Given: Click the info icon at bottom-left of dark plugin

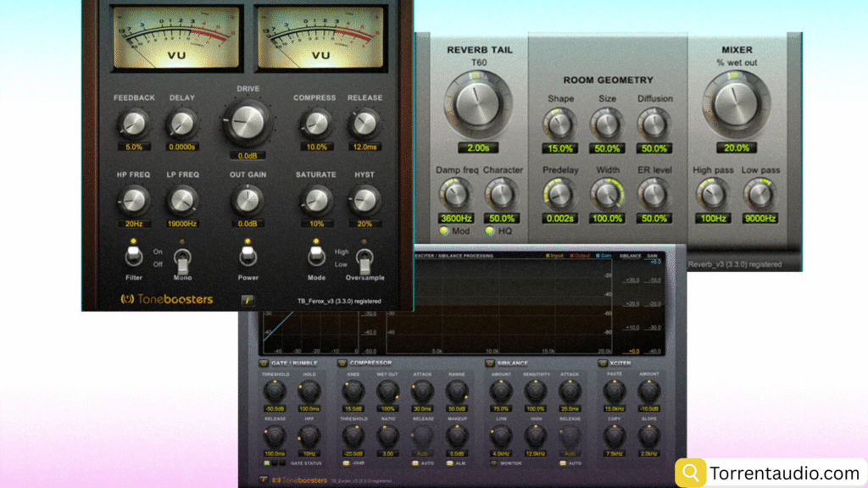Looking at the screenshot, I should pos(264,480).
